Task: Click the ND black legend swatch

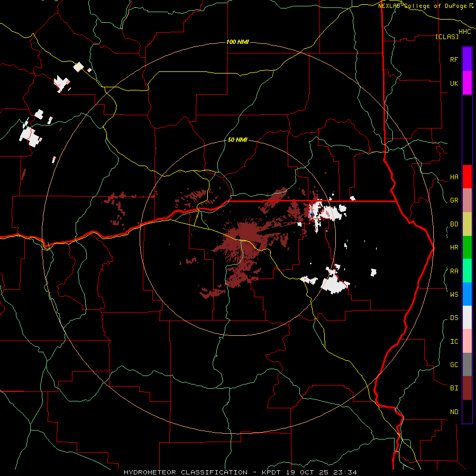Action: [x=467, y=411]
